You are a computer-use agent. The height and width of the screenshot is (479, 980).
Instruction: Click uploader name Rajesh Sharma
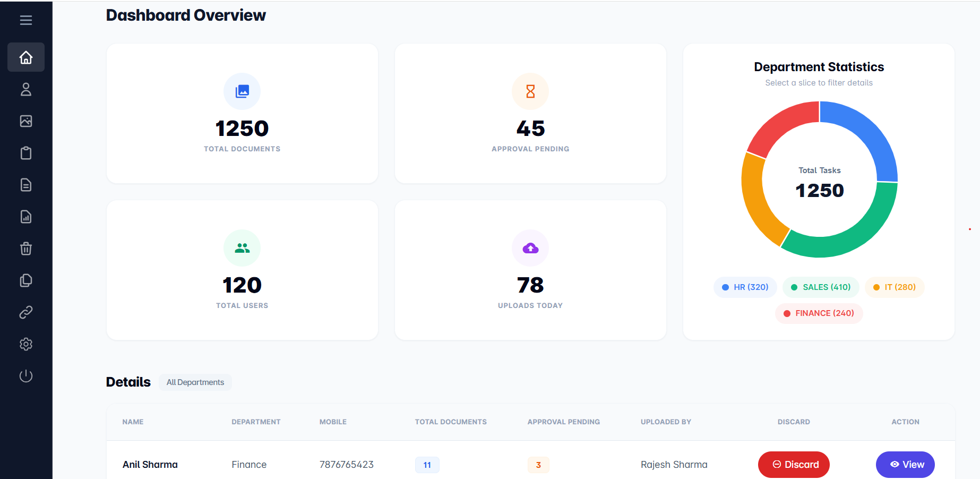(674, 465)
